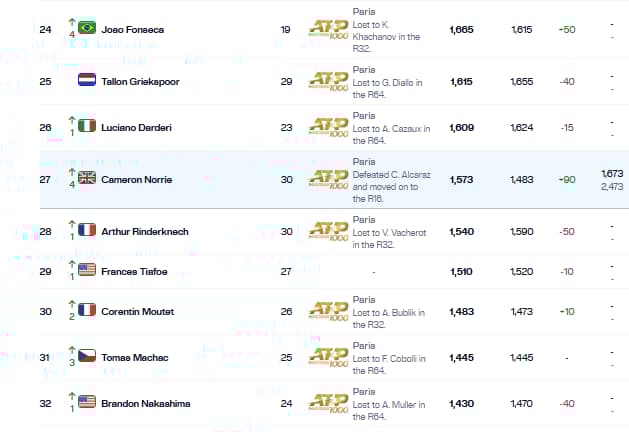Open Joao Fonseca's player profile
Screen dimensions: 629x432
pos(132,30)
